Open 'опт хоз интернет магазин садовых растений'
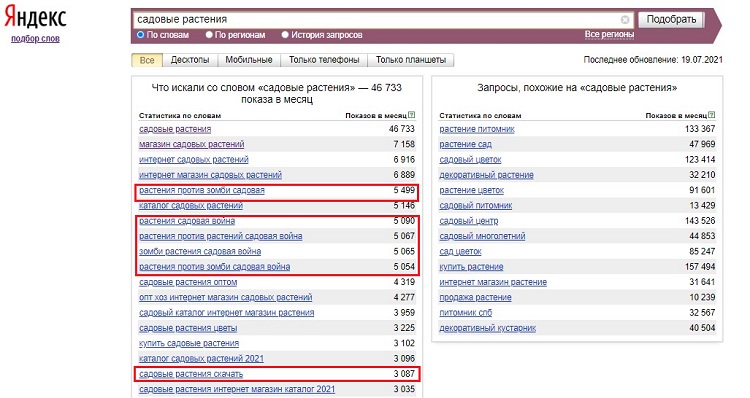The height and width of the screenshot is (398, 750). point(226,298)
